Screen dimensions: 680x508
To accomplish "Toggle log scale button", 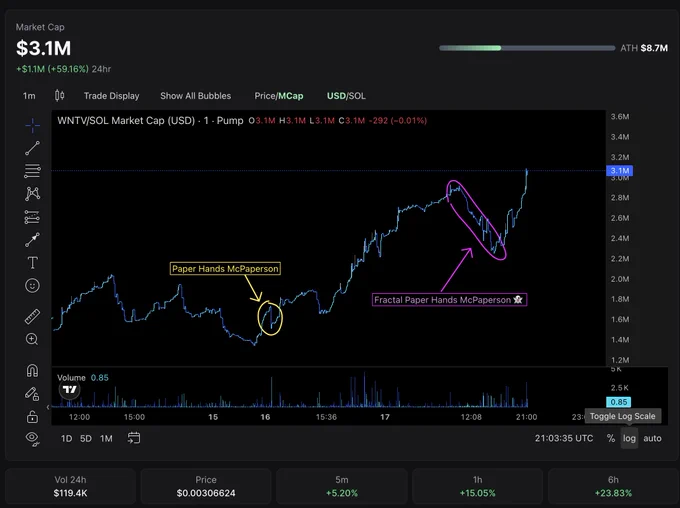I will click(629, 438).
